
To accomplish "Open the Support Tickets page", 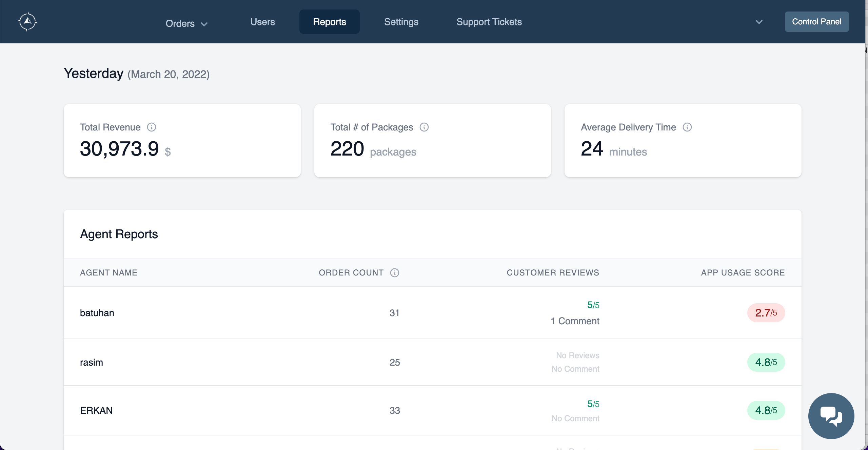I will pos(489,22).
